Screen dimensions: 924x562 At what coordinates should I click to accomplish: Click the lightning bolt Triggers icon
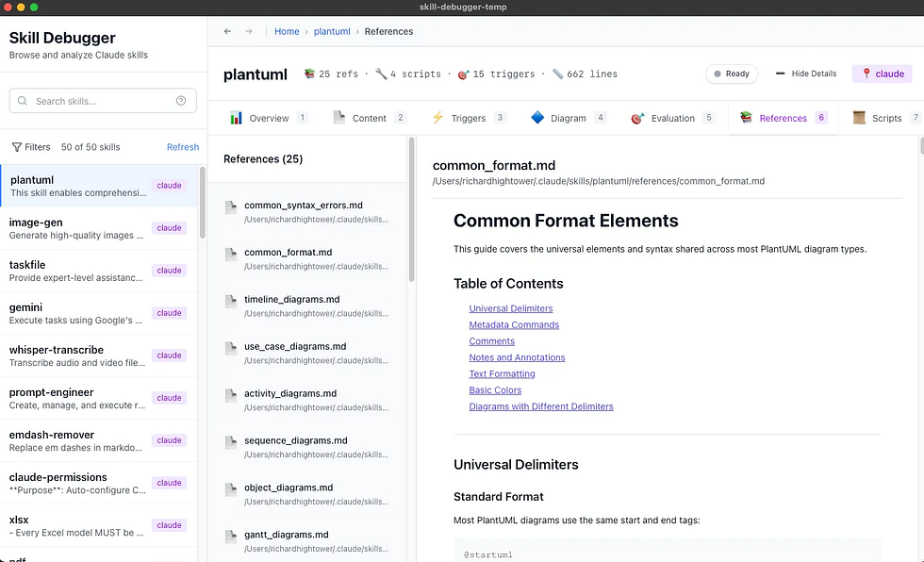(x=437, y=118)
